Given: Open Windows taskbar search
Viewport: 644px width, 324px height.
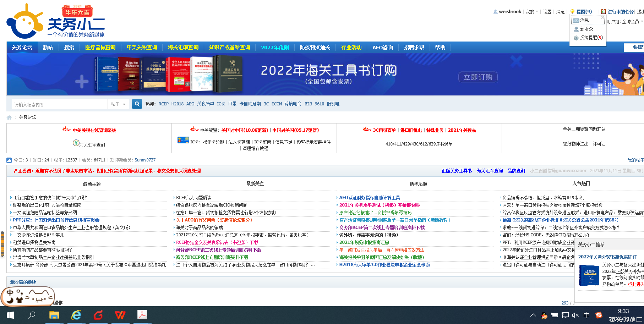Looking at the screenshot, I should click(32, 315).
